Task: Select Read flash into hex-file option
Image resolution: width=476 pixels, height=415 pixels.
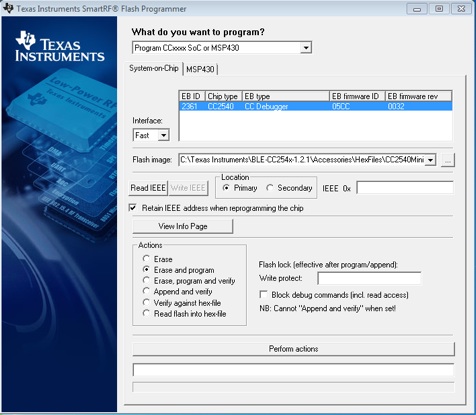Action: (x=146, y=313)
